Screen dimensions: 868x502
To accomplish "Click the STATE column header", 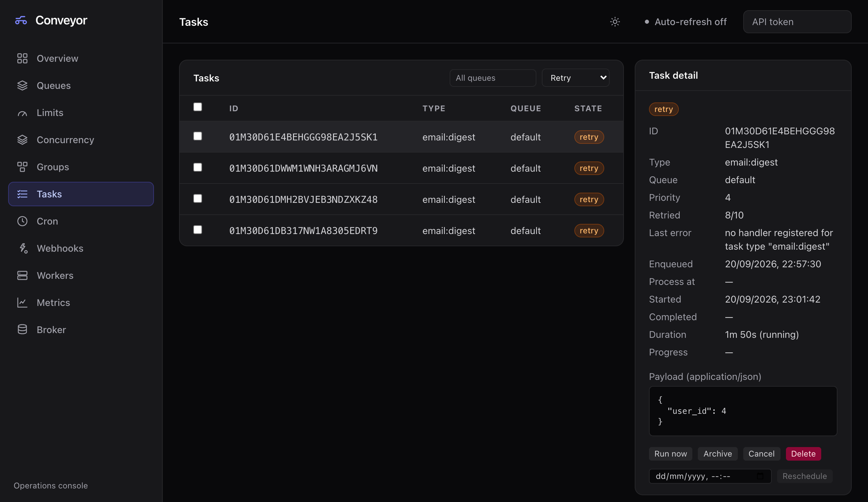I will point(588,109).
